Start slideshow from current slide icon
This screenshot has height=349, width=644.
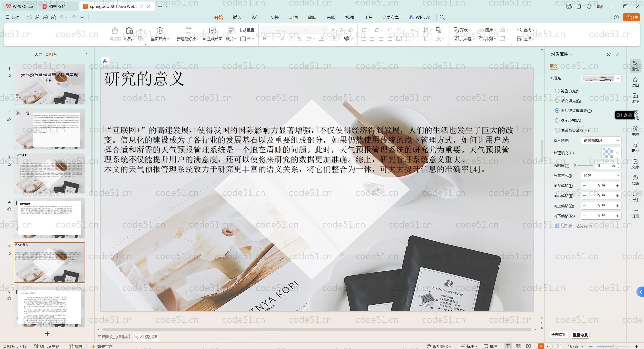tap(160, 30)
